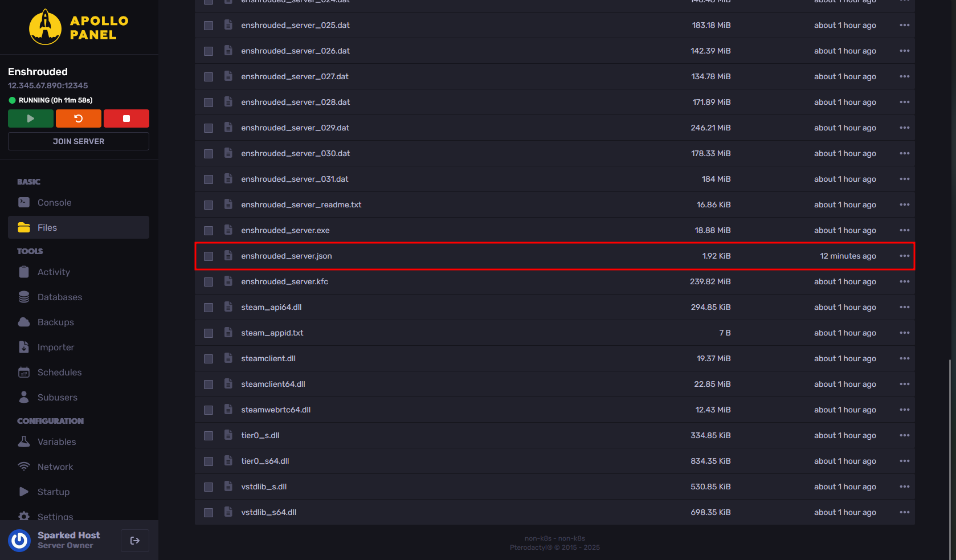The width and height of the screenshot is (956, 560).
Task: Expand the actions menu for vstdlib_s64.dll
Action: coord(904,512)
